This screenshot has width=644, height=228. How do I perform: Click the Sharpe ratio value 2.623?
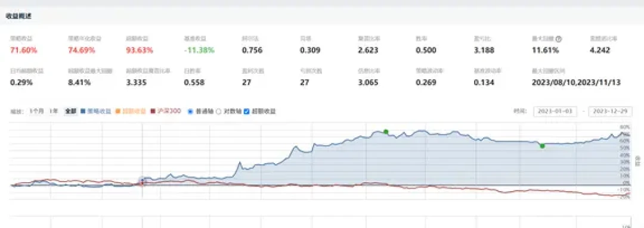pyautogui.click(x=368, y=51)
